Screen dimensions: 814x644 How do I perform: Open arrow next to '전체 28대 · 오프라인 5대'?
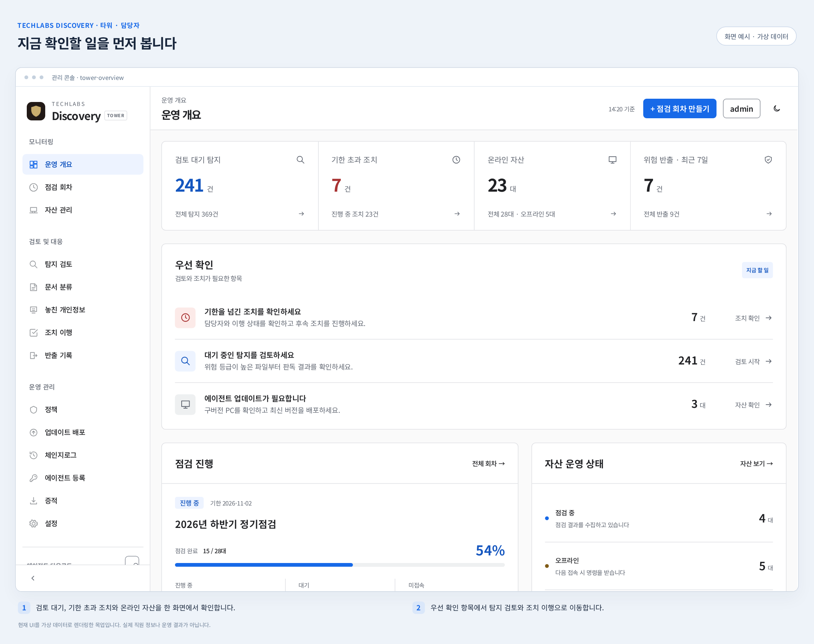click(x=613, y=214)
